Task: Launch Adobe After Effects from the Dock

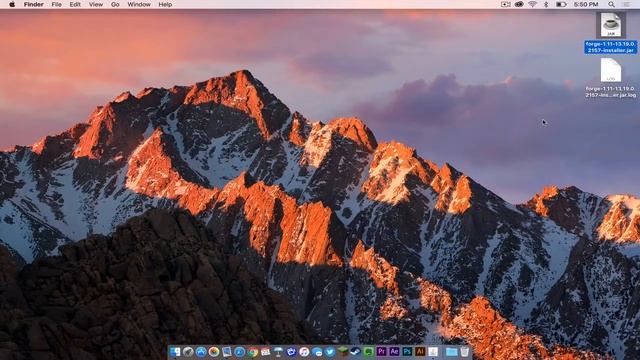Action: 394,351
